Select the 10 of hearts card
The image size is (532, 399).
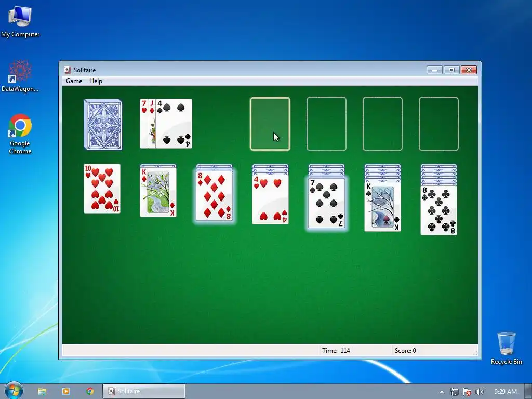(x=102, y=189)
